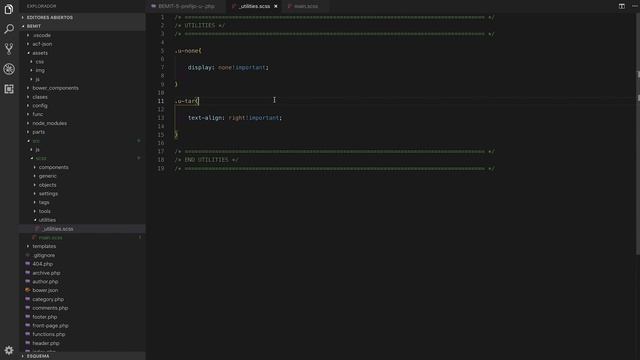The height and width of the screenshot is (360, 640).
Task: Click the PHP file icon of front-page.php
Action: [28, 325]
